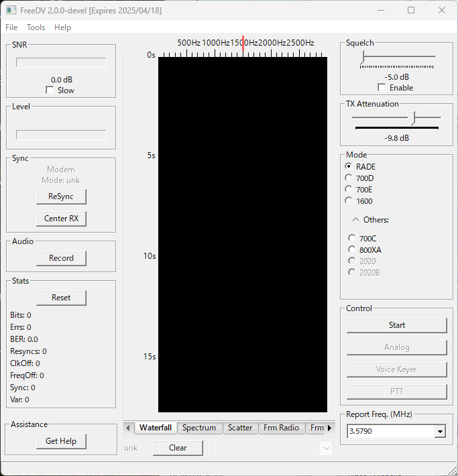
Task: Switch to the Spectrum tab
Action: pos(199,428)
